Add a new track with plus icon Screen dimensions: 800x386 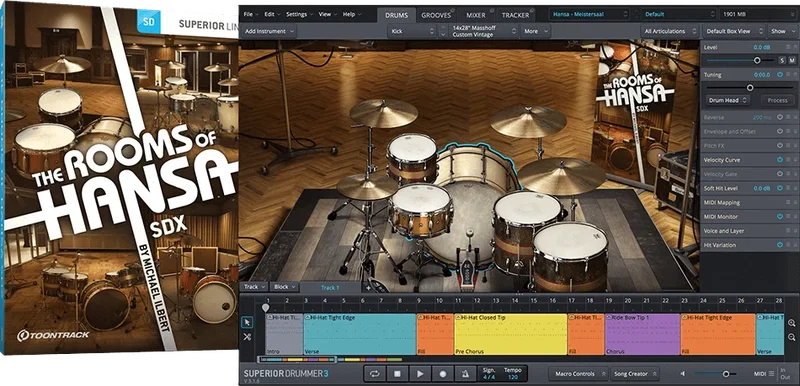(368, 288)
